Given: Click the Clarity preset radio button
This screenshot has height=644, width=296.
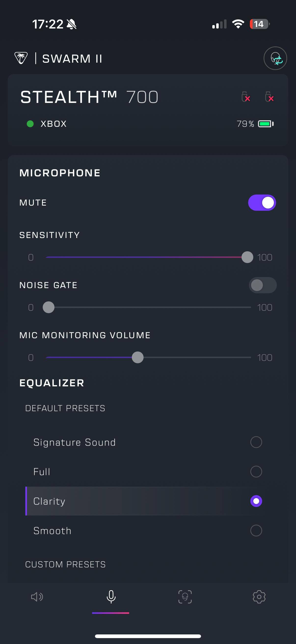Looking at the screenshot, I should pyautogui.click(x=256, y=501).
